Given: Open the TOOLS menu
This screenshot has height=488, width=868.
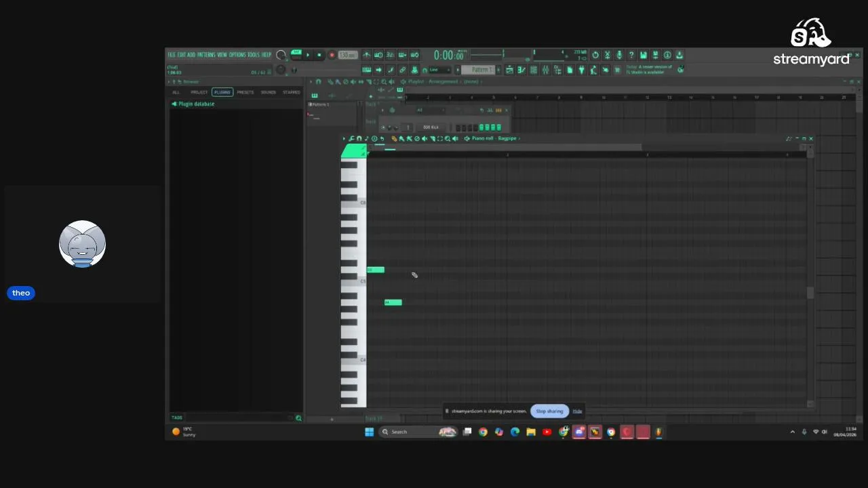Looking at the screenshot, I should pos(254,55).
